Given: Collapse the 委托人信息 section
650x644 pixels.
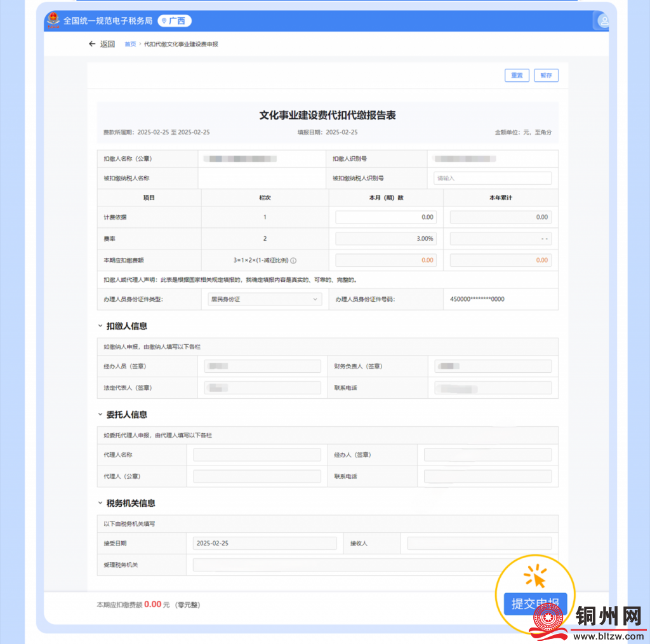Looking at the screenshot, I should [x=100, y=415].
